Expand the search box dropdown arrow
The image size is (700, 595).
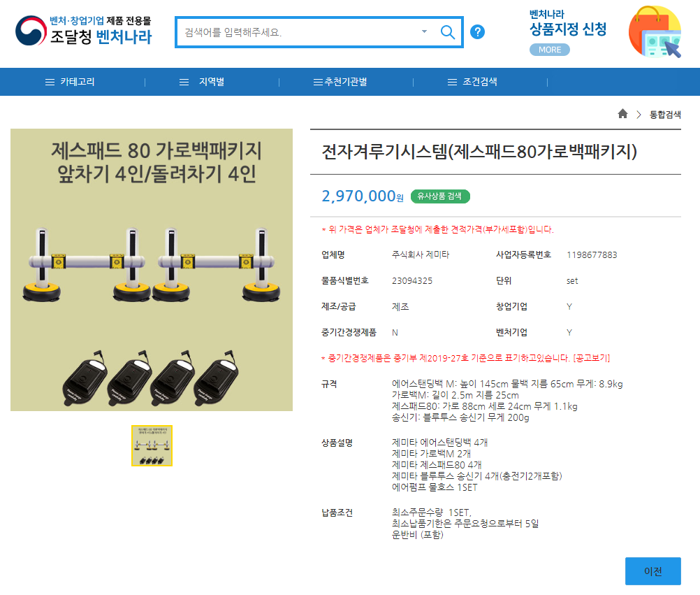(424, 31)
